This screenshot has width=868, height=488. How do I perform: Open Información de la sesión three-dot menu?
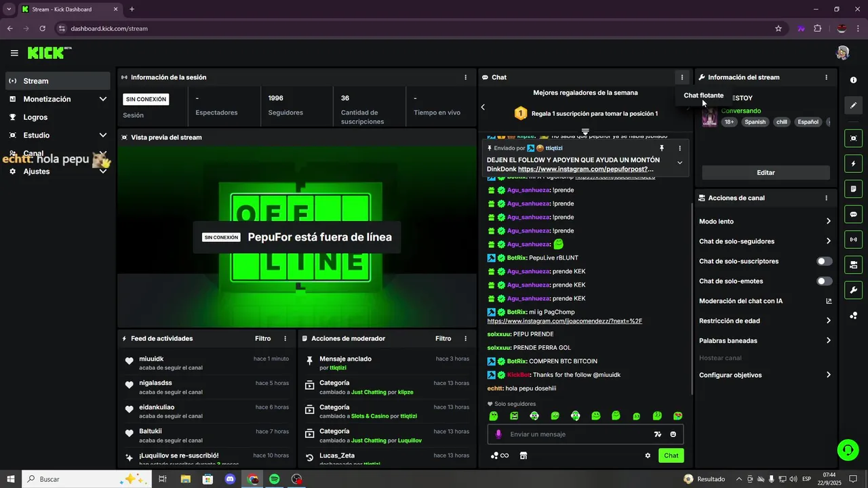465,77
